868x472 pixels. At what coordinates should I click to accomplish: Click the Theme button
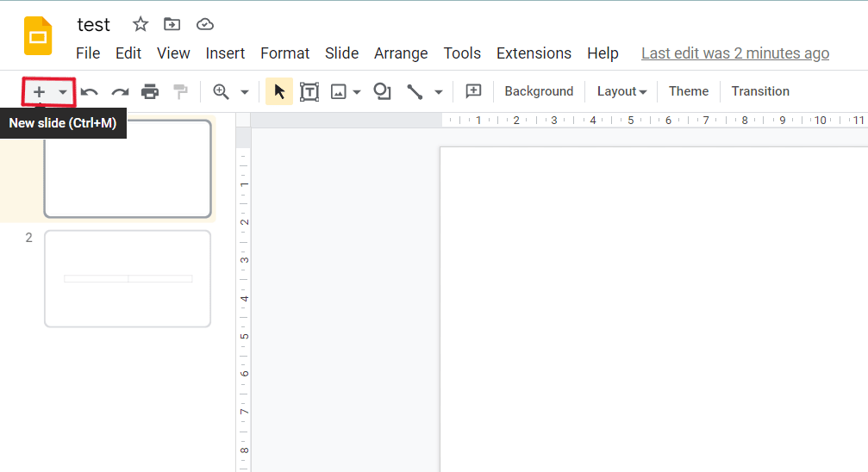pyautogui.click(x=688, y=91)
